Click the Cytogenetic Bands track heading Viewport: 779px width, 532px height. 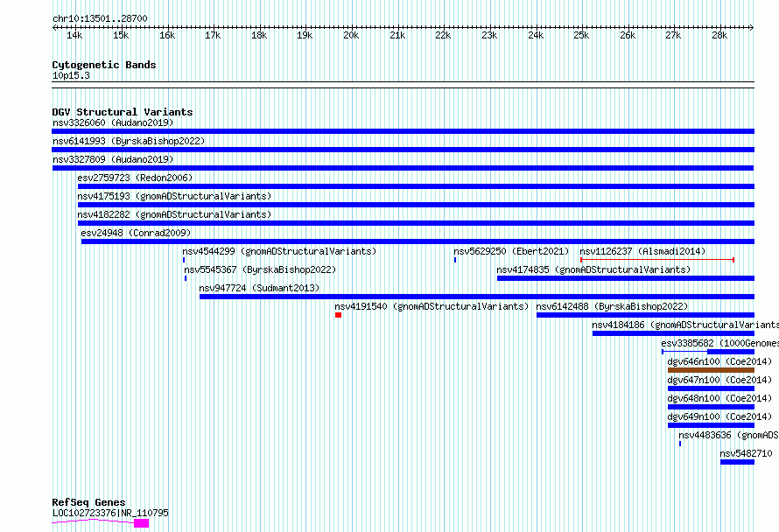tap(104, 65)
